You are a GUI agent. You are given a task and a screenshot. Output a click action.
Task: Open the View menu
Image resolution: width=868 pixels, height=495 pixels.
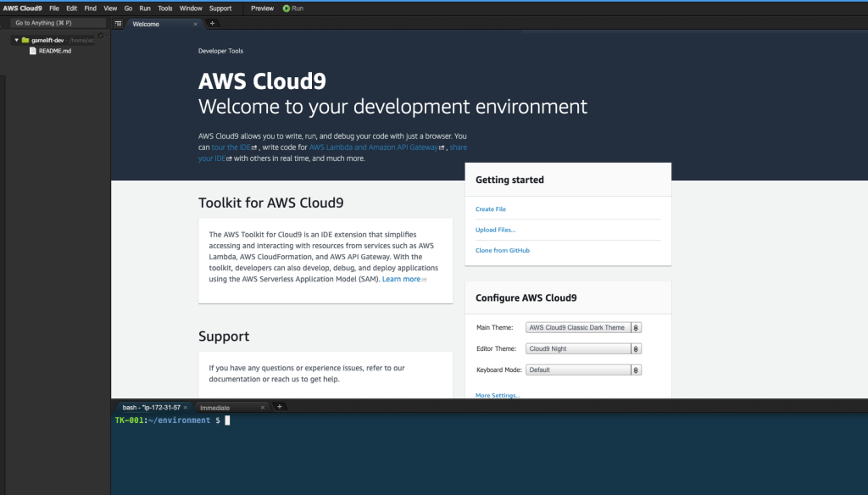click(x=110, y=8)
